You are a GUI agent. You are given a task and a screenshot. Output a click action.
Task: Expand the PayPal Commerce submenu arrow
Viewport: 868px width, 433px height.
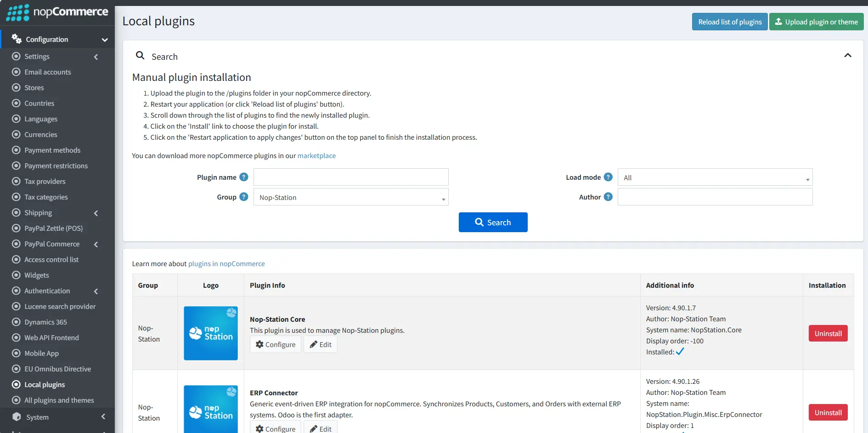[96, 244]
